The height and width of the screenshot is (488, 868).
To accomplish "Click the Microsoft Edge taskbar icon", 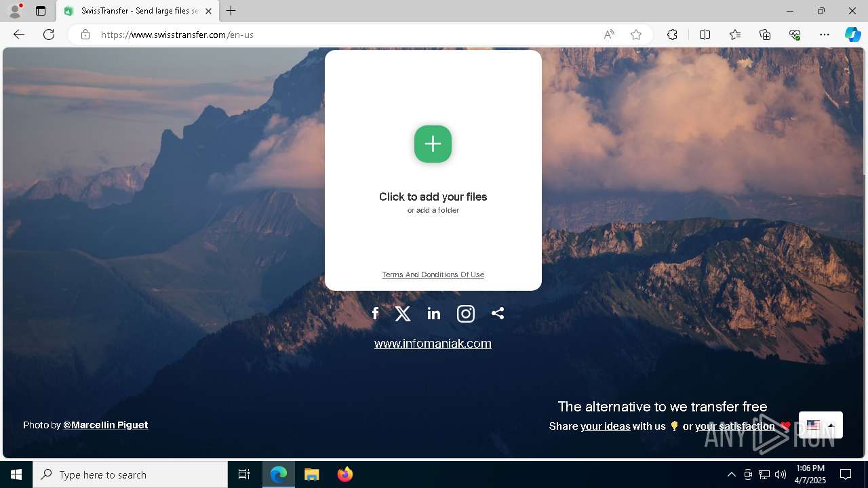I will (279, 474).
